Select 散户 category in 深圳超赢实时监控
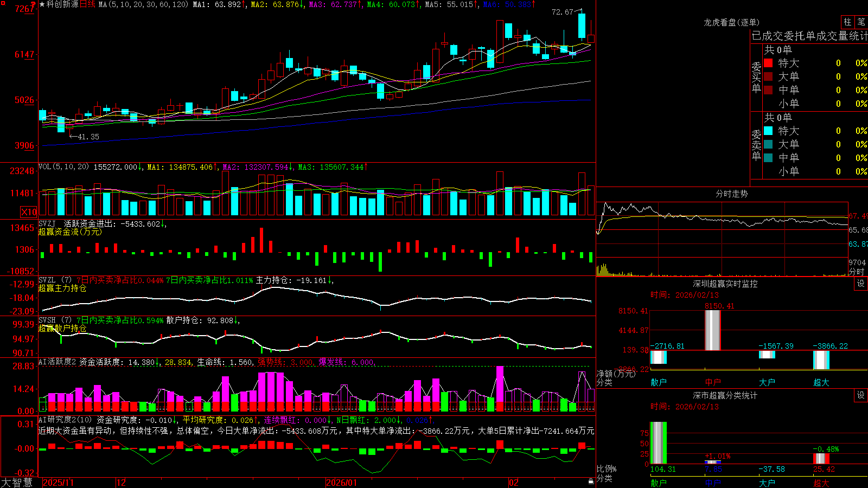The height and width of the screenshot is (488, 868). point(659,382)
